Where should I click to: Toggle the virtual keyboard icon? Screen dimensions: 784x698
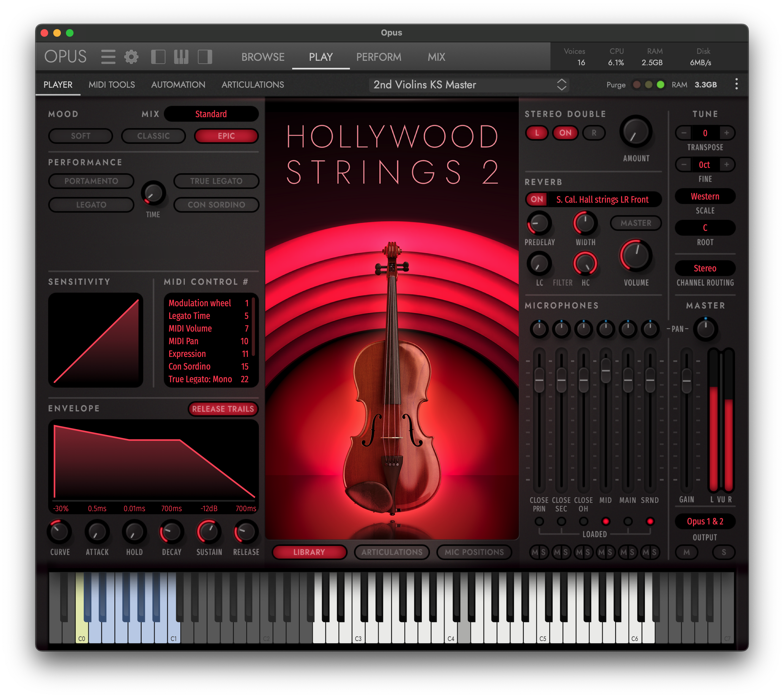[181, 57]
